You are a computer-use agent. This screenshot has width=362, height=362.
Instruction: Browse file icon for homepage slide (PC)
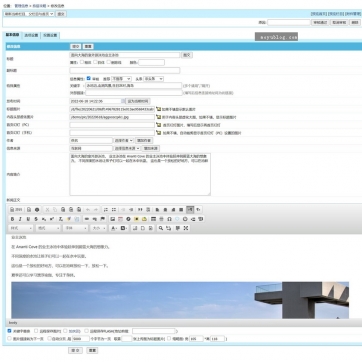click(158, 125)
